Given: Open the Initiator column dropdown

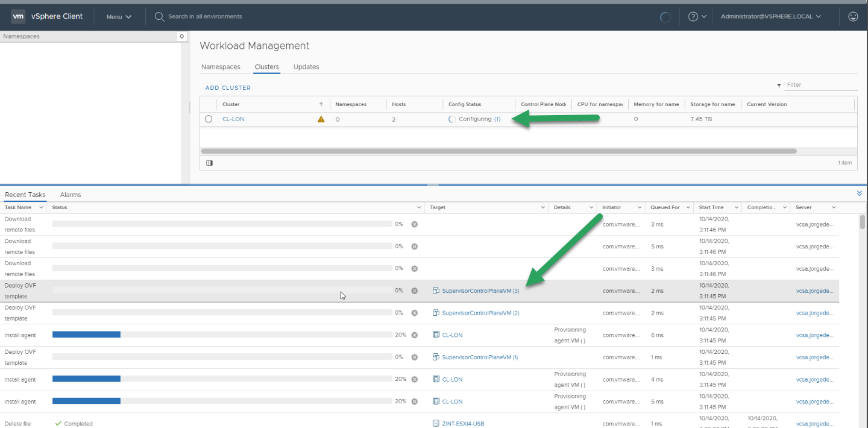Looking at the screenshot, I should point(639,207).
